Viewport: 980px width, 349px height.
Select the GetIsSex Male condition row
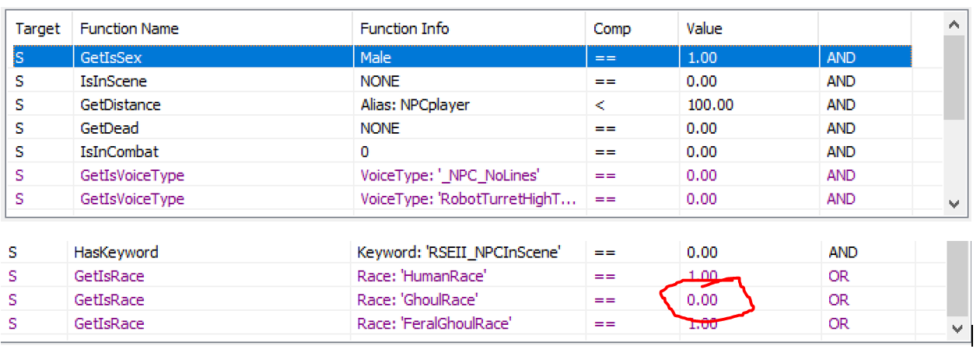[x=462, y=58]
